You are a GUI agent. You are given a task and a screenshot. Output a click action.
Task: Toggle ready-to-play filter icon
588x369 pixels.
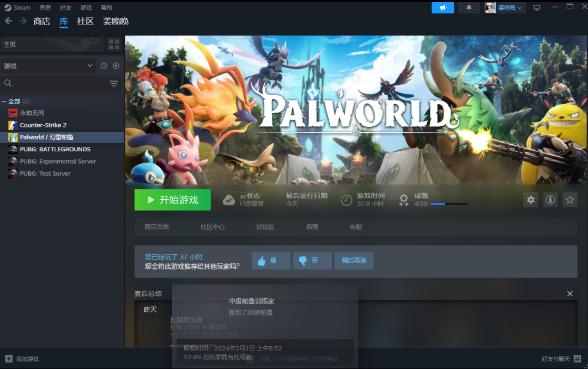[116, 66]
